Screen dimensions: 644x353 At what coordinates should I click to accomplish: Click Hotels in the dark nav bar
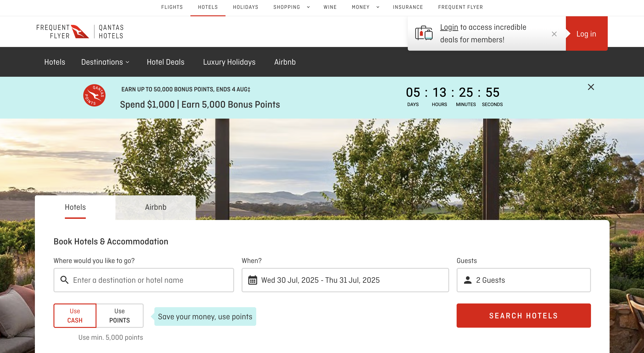coord(55,62)
